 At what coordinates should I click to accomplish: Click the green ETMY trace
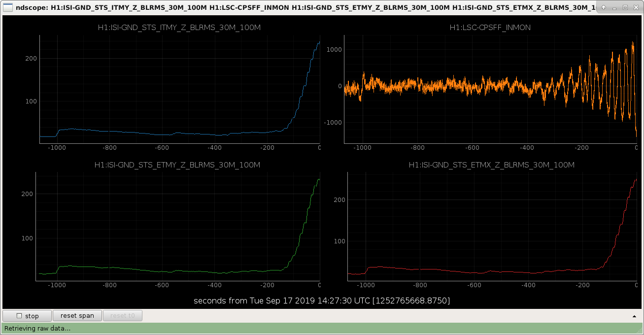click(x=172, y=270)
